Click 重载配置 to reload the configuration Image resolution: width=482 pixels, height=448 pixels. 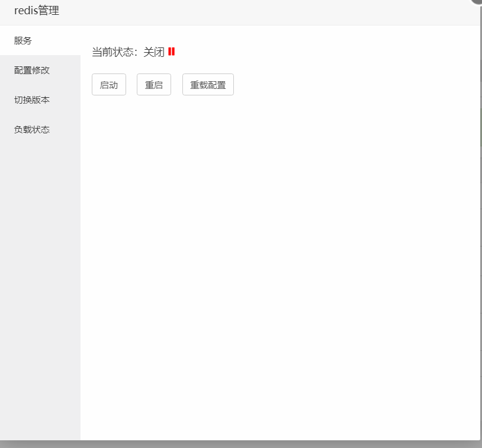click(x=207, y=84)
